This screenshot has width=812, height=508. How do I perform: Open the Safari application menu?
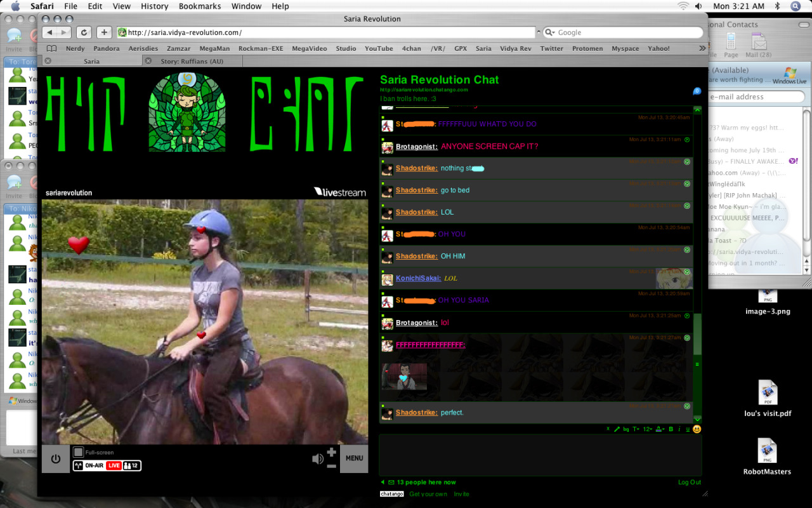point(43,6)
